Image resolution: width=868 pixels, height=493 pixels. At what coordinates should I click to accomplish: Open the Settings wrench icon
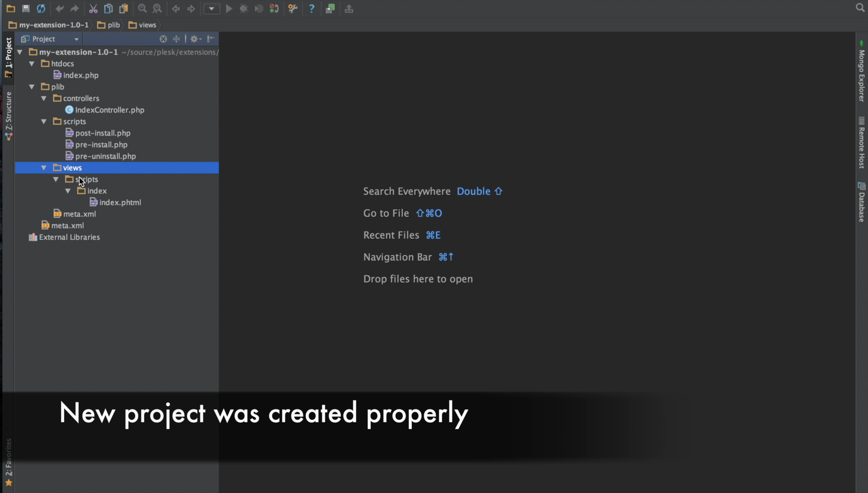(293, 9)
